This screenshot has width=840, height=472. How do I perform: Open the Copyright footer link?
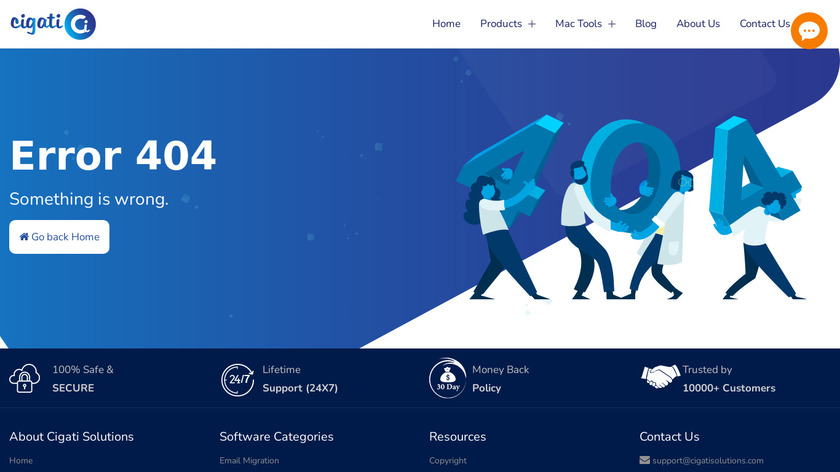coord(448,460)
